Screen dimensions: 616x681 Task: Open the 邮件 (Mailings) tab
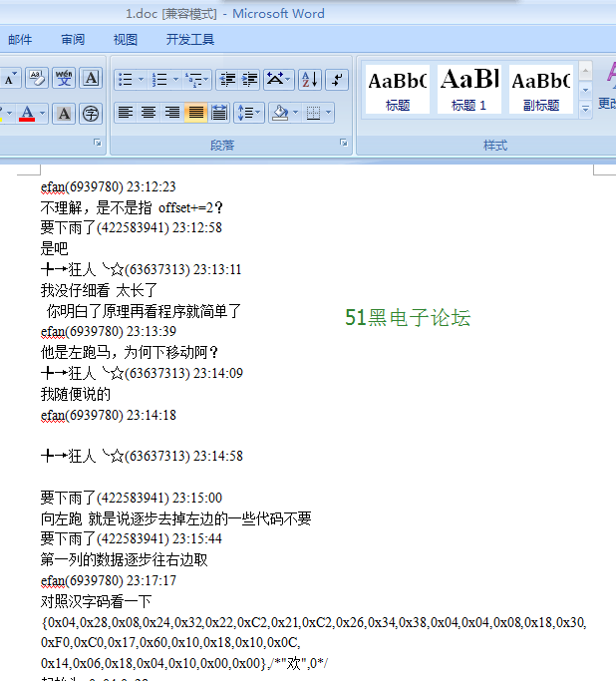20,40
